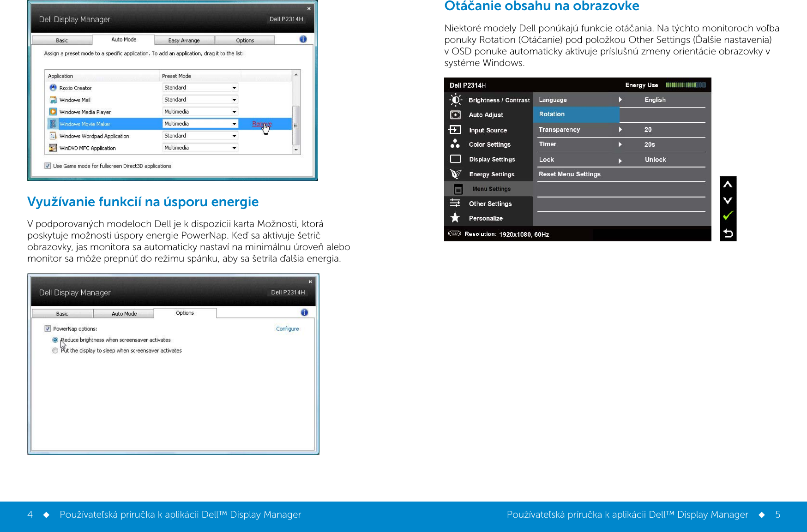Click 'Resolution: 1920x1080, 60Hz' status text
Viewport: 807px width, 532px height.
[506, 234]
